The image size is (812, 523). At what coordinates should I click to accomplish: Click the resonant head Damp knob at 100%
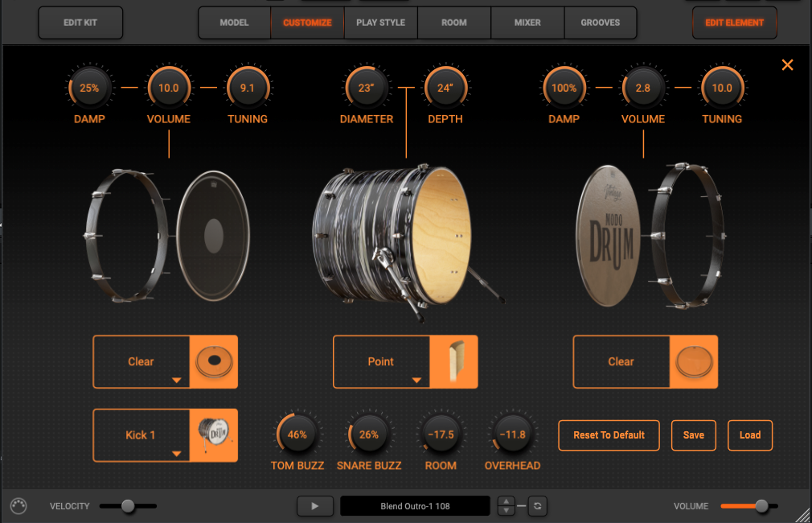[564, 89]
